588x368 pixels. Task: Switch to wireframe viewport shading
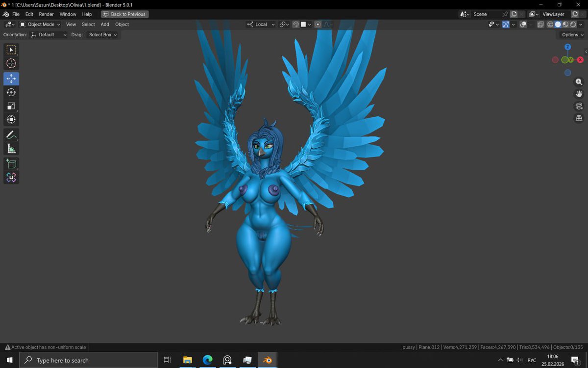click(x=550, y=24)
